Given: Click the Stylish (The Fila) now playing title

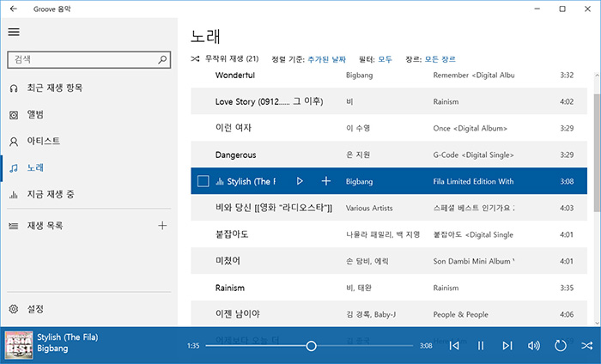Looking at the screenshot, I should pos(68,337).
